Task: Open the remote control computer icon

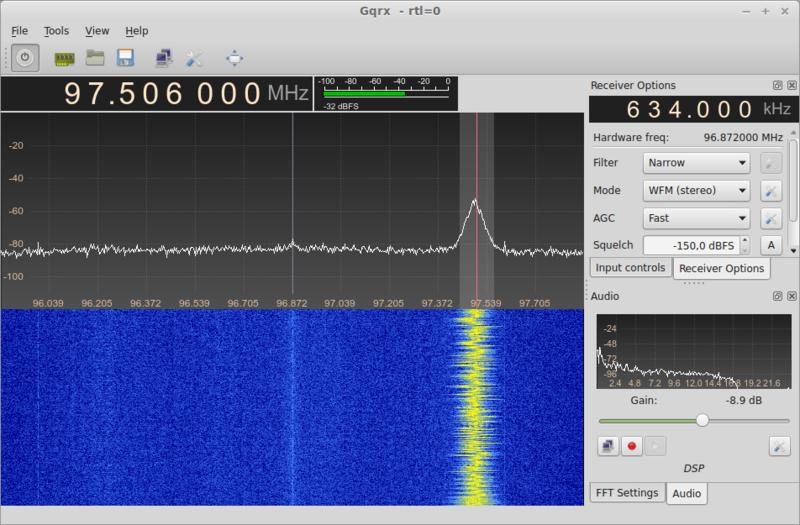Action: [x=164, y=58]
